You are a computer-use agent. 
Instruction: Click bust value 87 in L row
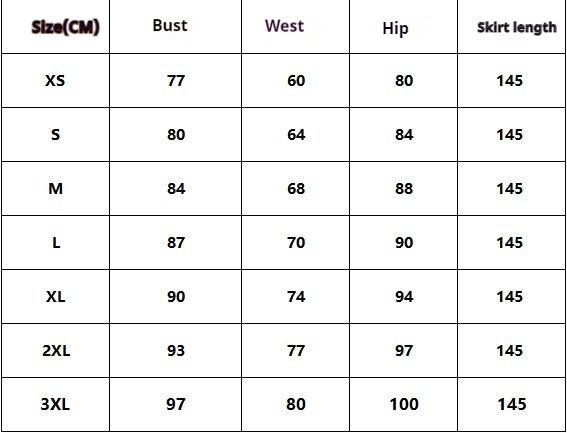tap(176, 243)
